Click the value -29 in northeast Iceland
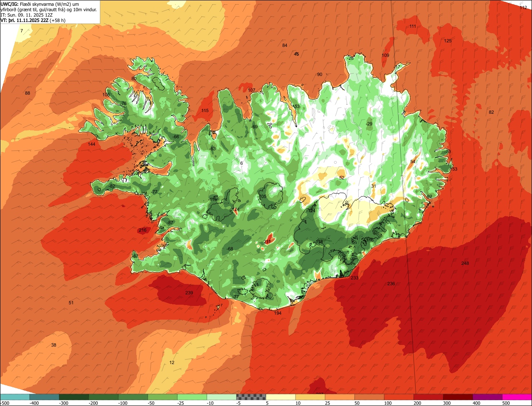Viewport: 532px width, 406px height. pyautogui.click(x=369, y=124)
